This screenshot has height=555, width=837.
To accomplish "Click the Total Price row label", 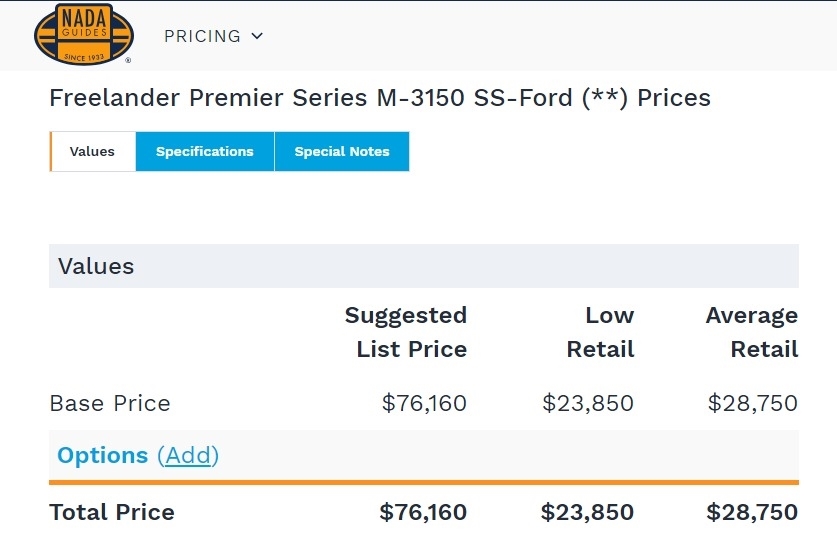I will tap(112, 513).
